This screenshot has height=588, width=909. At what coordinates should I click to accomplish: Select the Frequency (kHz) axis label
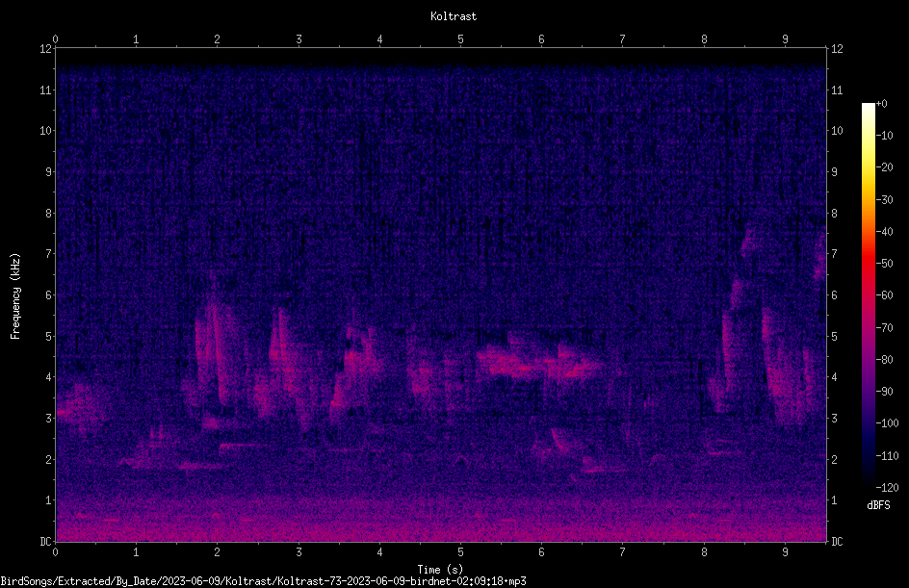15,295
